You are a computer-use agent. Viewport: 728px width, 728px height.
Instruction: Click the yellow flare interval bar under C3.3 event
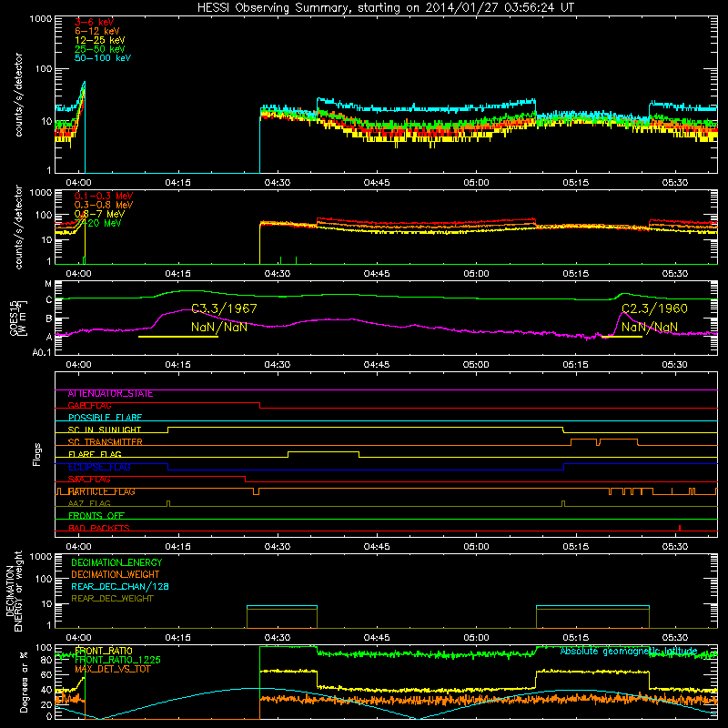point(178,337)
